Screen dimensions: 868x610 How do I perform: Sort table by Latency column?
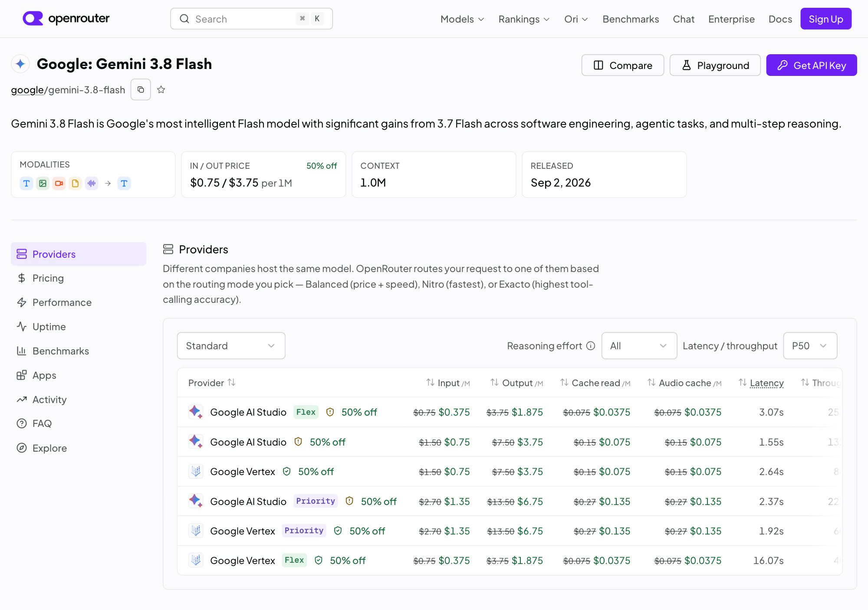(x=761, y=383)
